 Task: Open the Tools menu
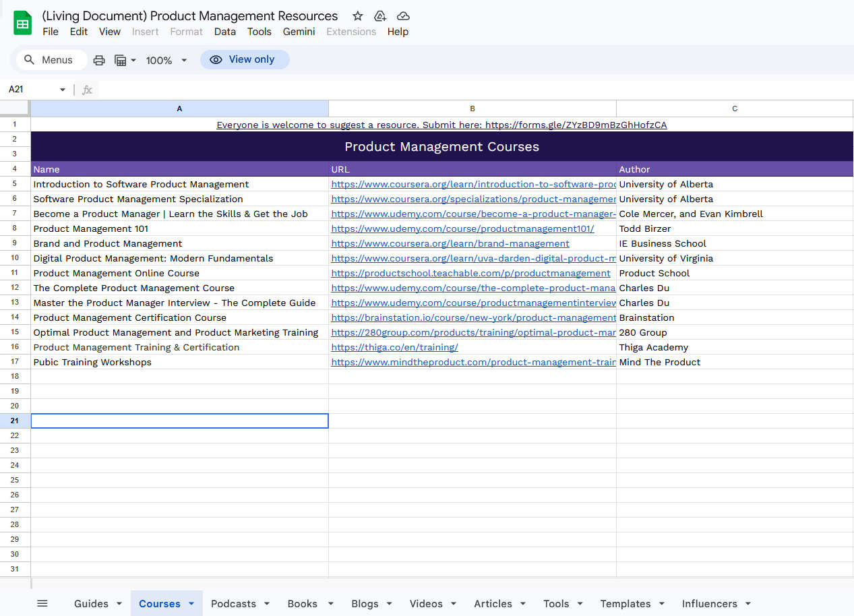[x=260, y=32]
